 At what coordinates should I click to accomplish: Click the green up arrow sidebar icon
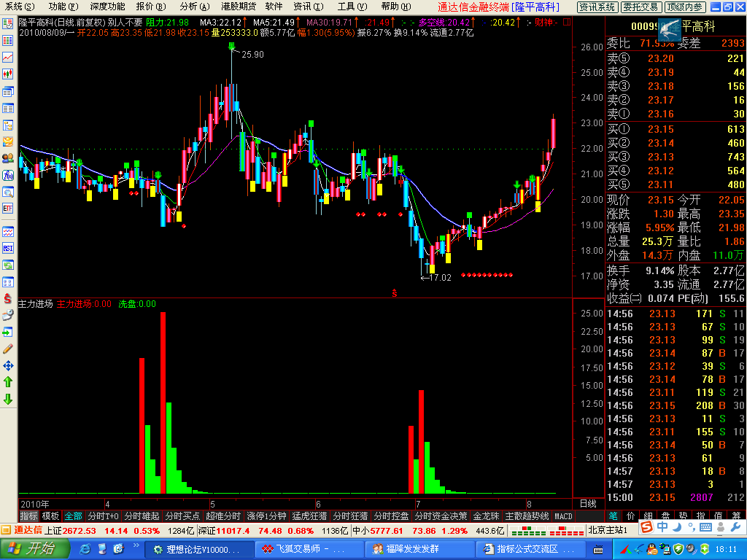pos(7,382)
